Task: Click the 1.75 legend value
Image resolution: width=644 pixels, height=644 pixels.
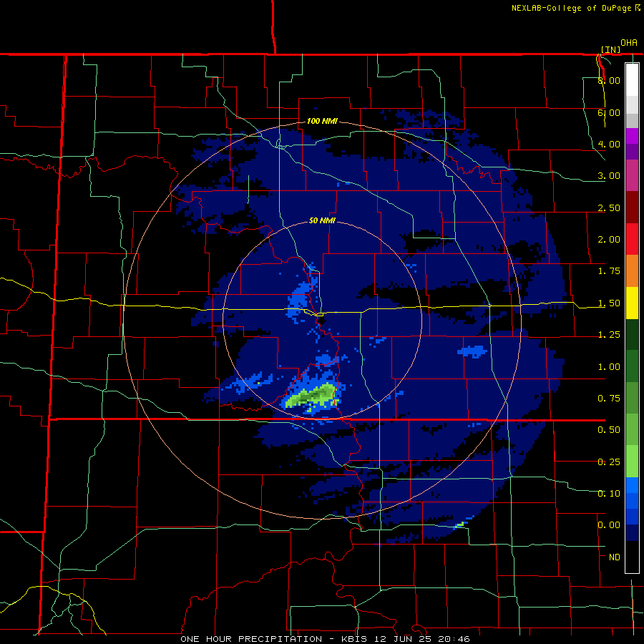Action: [x=609, y=271]
